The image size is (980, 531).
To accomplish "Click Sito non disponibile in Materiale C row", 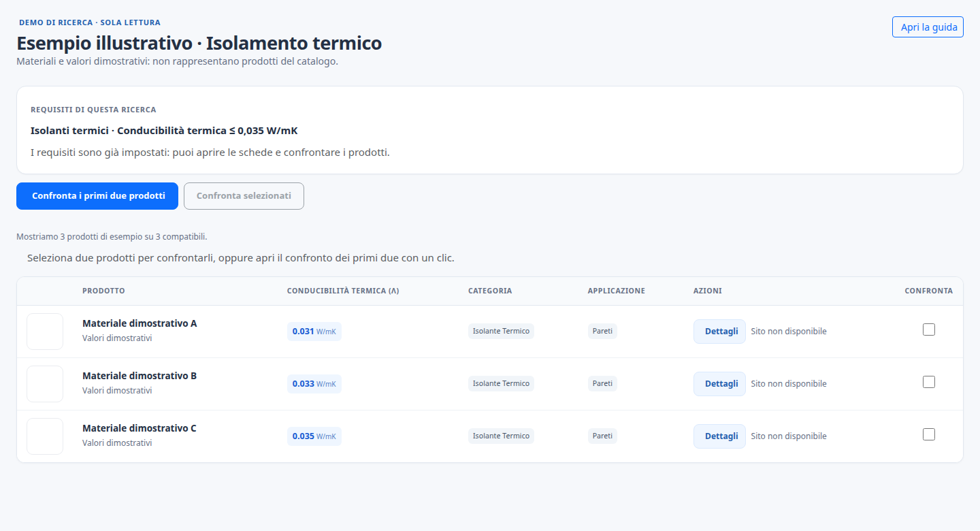I will click(789, 436).
